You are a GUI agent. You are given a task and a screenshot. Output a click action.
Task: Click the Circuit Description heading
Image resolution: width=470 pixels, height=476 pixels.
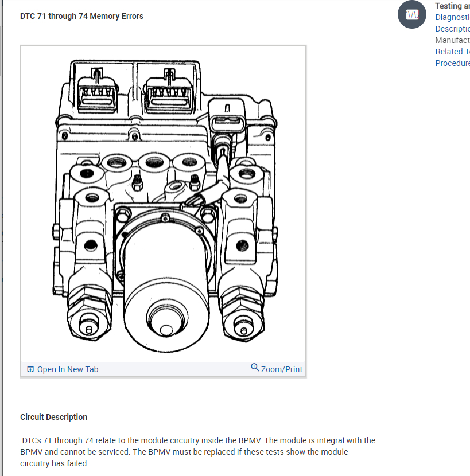54,417
